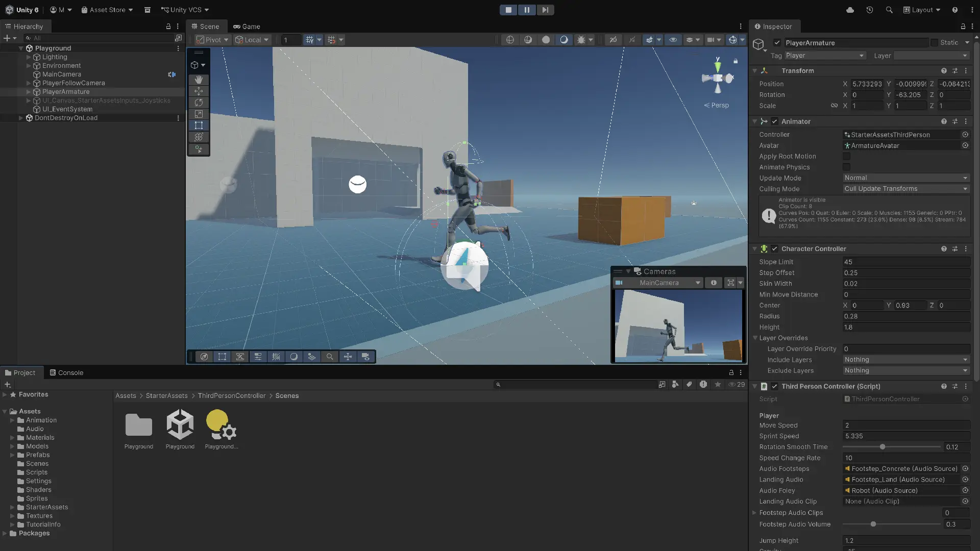Open the Layout menu

coord(922,10)
